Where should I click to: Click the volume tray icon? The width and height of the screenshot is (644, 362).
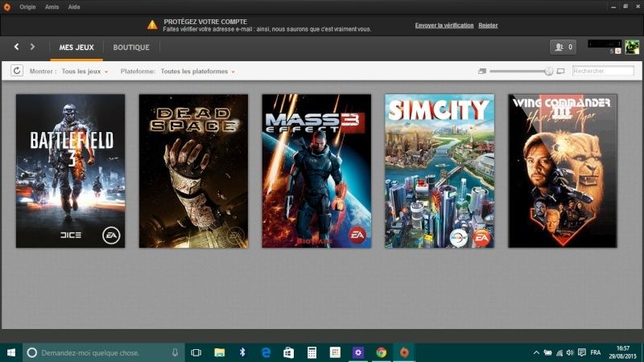(570, 352)
